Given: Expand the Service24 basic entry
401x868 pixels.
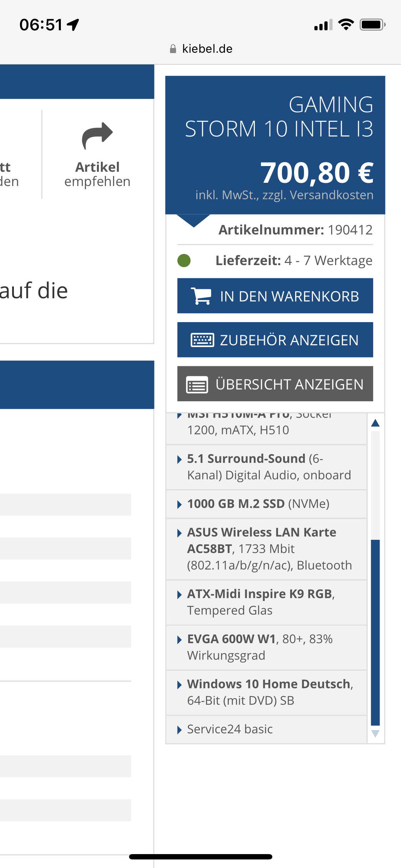Looking at the screenshot, I should click(x=266, y=729).
